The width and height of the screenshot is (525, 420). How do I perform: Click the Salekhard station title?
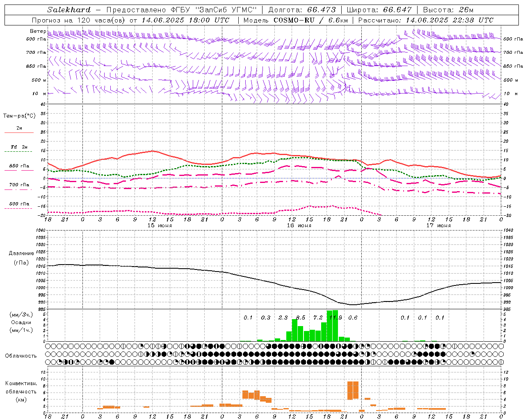click(x=69, y=10)
